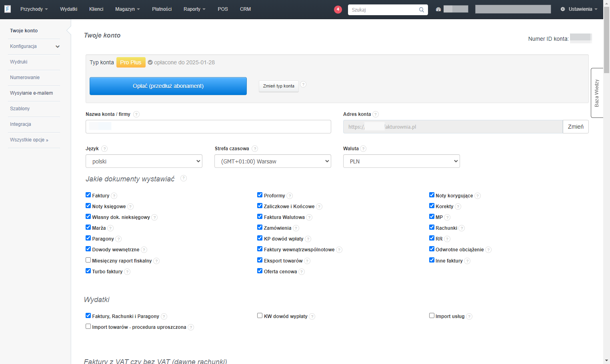Focus the Szukaj search field
The height and width of the screenshot is (364, 610).
[388, 10]
